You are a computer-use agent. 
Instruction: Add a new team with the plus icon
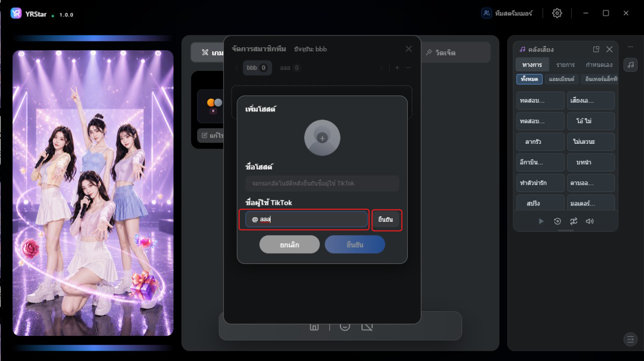(x=397, y=68)
